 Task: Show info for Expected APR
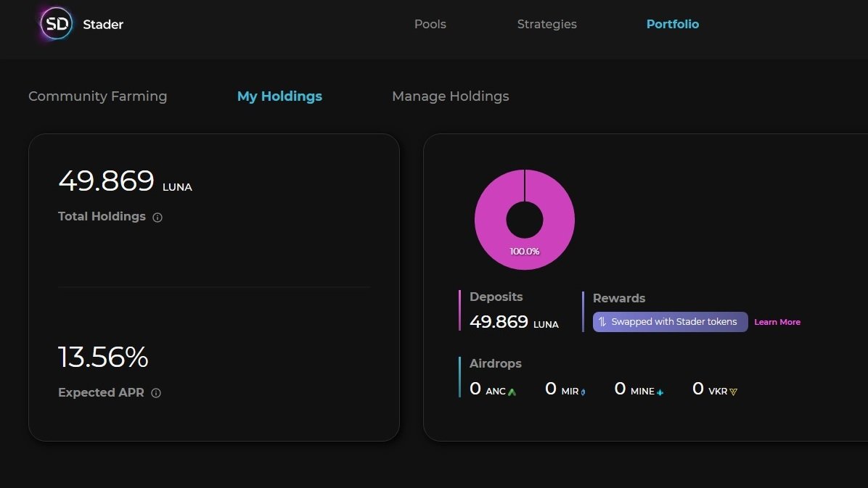[x=156, y=393]
